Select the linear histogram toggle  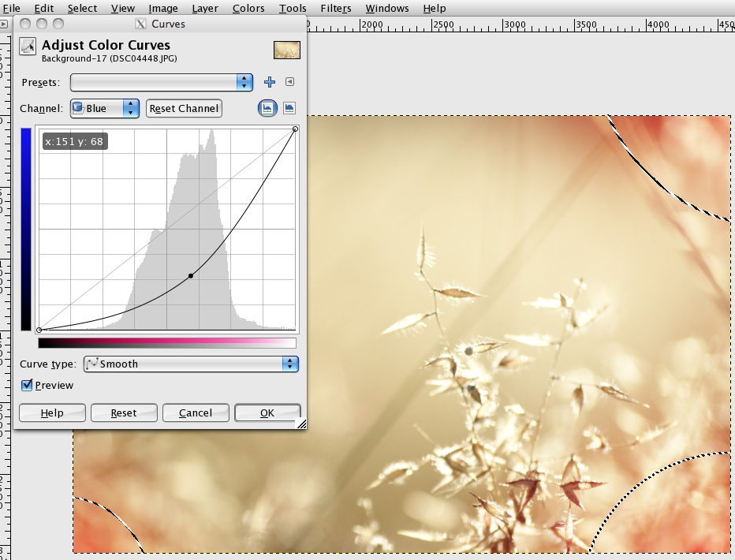coord(267,108)
